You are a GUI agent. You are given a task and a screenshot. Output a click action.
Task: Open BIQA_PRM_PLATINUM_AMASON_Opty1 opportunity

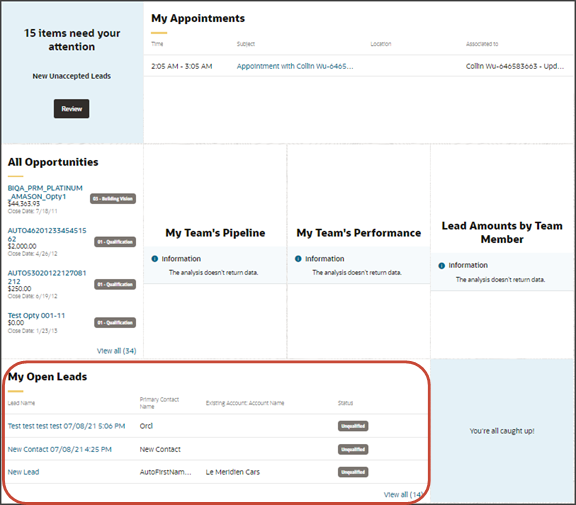pos(45,192)
